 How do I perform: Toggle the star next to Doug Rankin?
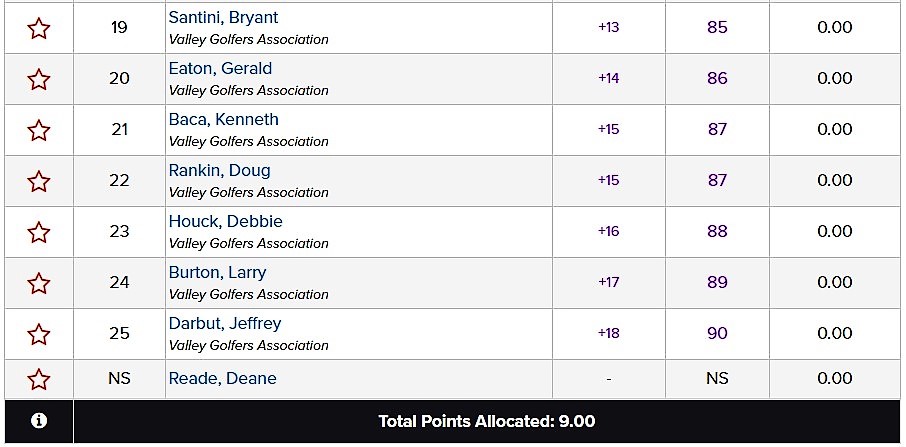pos(39,181)
